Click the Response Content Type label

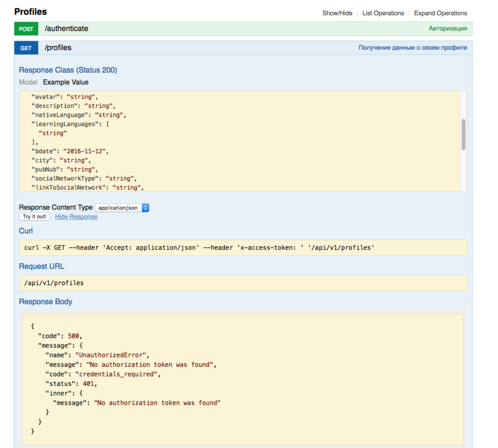[56, 208]
